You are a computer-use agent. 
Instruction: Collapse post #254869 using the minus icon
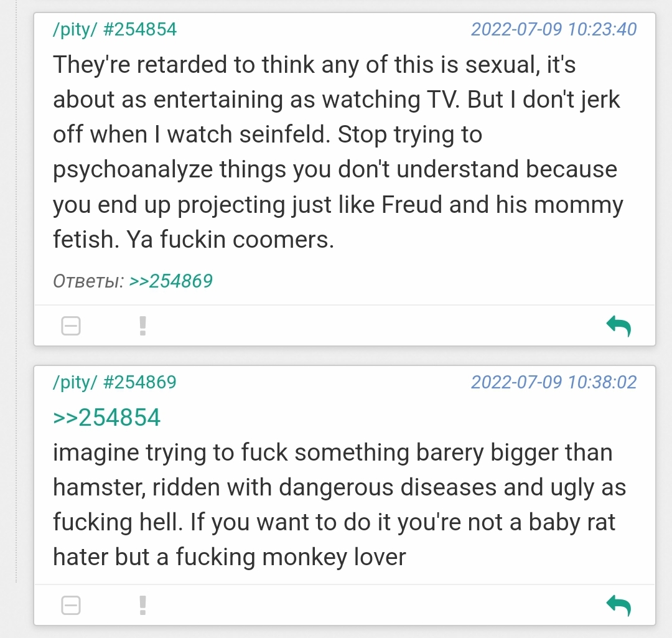71,605
